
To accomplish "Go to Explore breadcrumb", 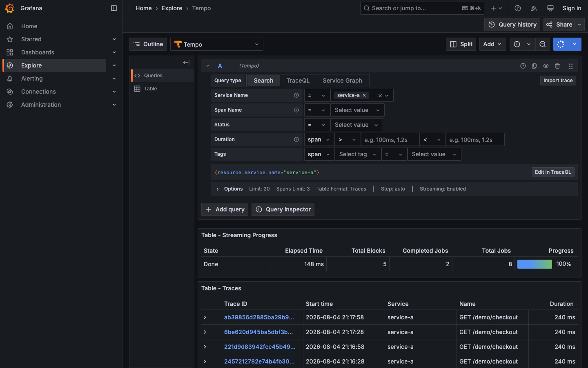I will point(172,8).
